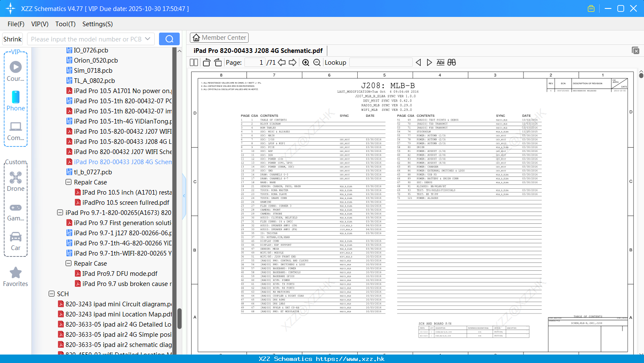The width and height of the screenshot is (644, 363).
Task: Collapse the iPad Pro 9.7-1-820-00265(A1673) node
Action: coord(60,213)
